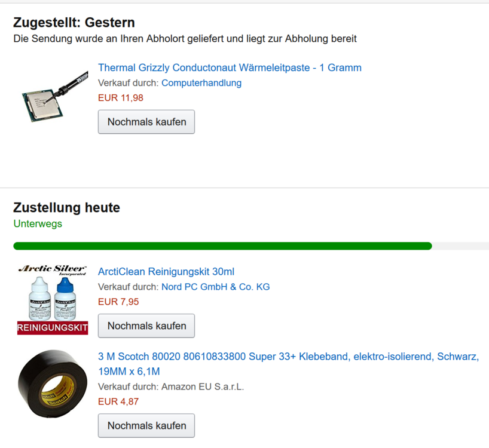Click the Unterwegs shipment status text

27,223
